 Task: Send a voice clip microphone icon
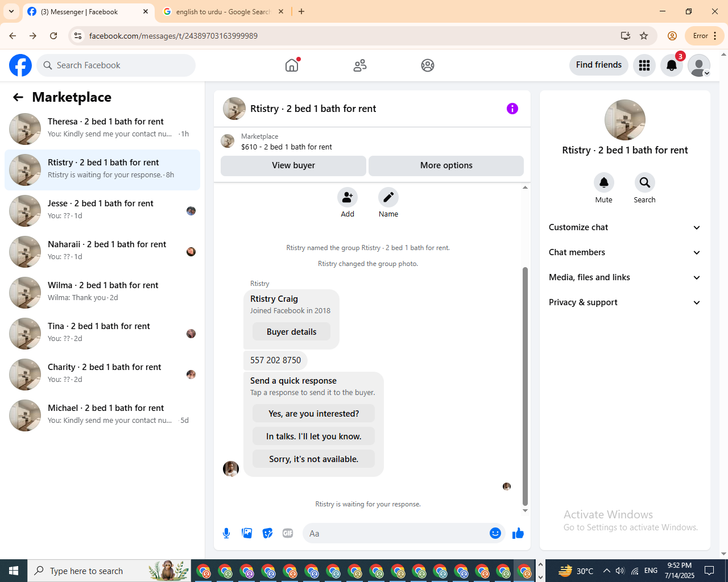[x=226, y=533]
